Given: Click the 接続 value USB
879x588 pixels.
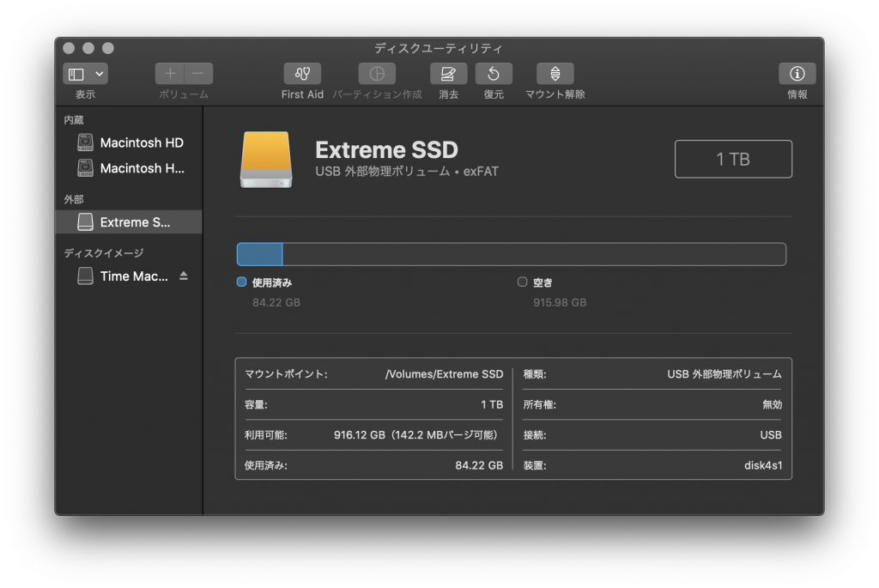Looking at the screenshot, I should tap(771, 435).
